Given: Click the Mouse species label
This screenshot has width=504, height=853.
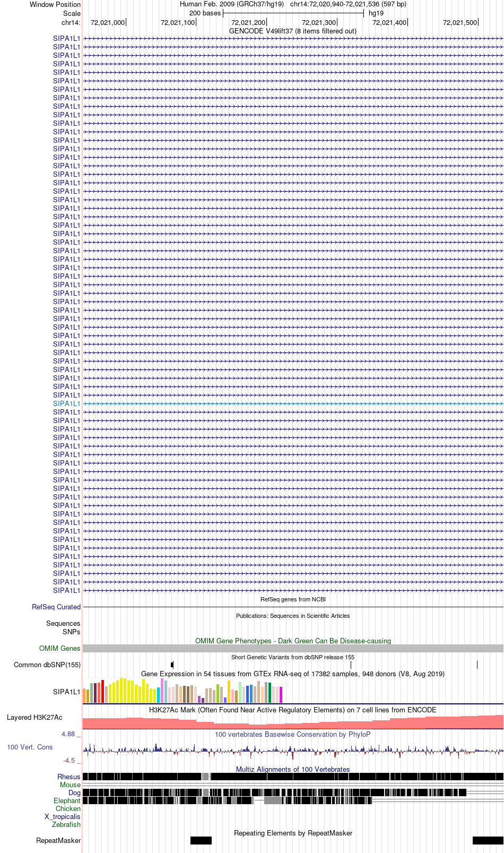Looking at the screenshot, I should coord(70,785).
